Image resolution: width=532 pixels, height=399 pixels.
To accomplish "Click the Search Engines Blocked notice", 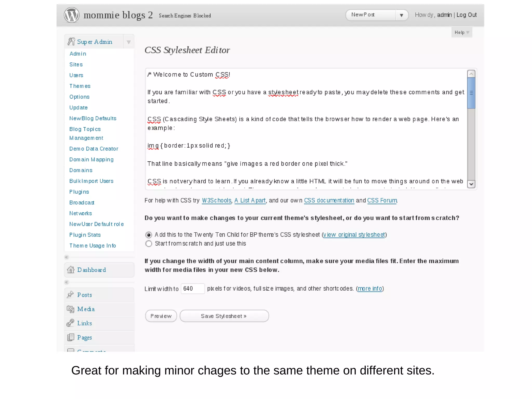I will [185, 16].
